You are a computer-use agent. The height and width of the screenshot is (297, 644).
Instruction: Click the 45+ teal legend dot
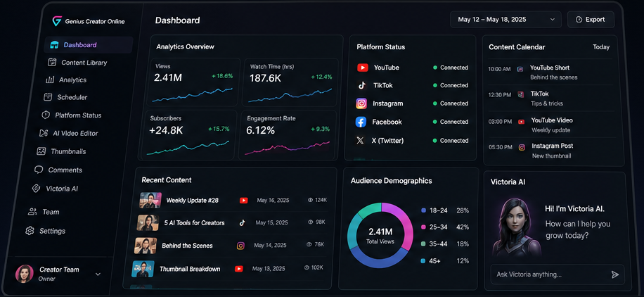[423, 261]
